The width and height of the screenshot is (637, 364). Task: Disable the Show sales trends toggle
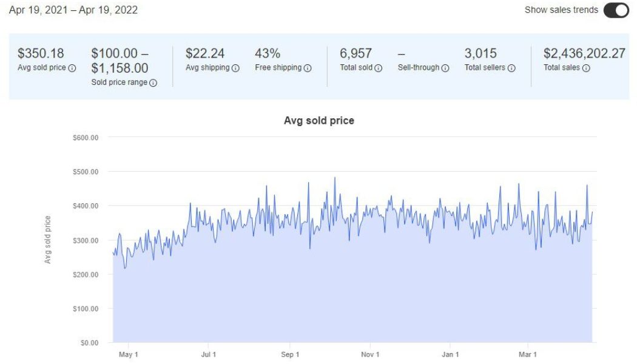pyautogui.click(x=616, y=10)
